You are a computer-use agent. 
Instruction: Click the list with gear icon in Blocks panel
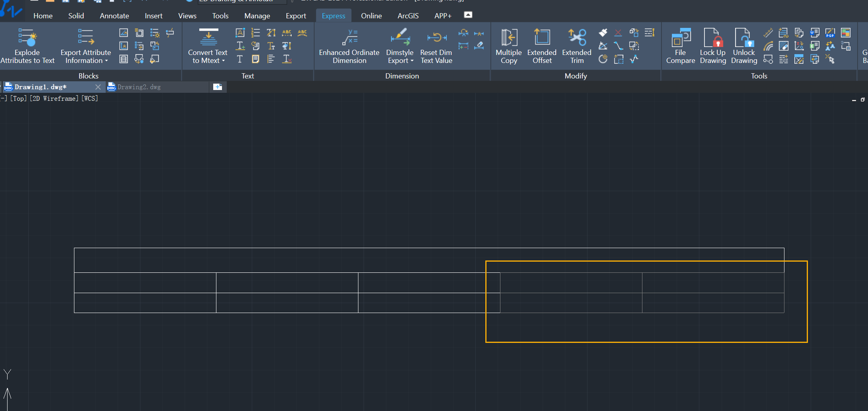[x=155, y=33]
